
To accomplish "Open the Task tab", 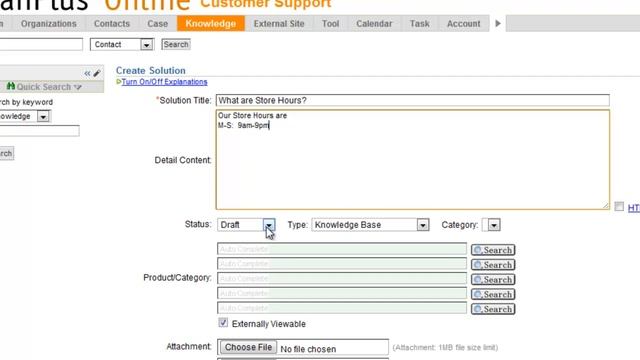I will tap(420, 24).
